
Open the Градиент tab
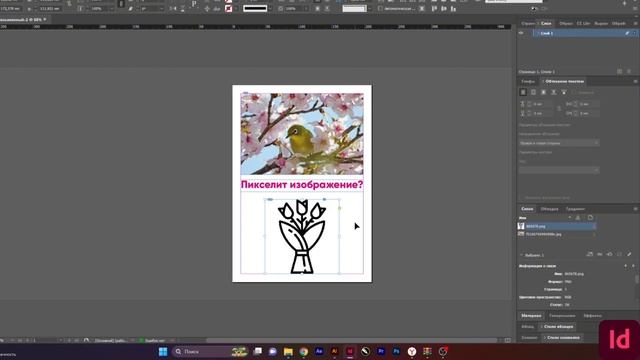pyautogui.click(x=575, y=209)
